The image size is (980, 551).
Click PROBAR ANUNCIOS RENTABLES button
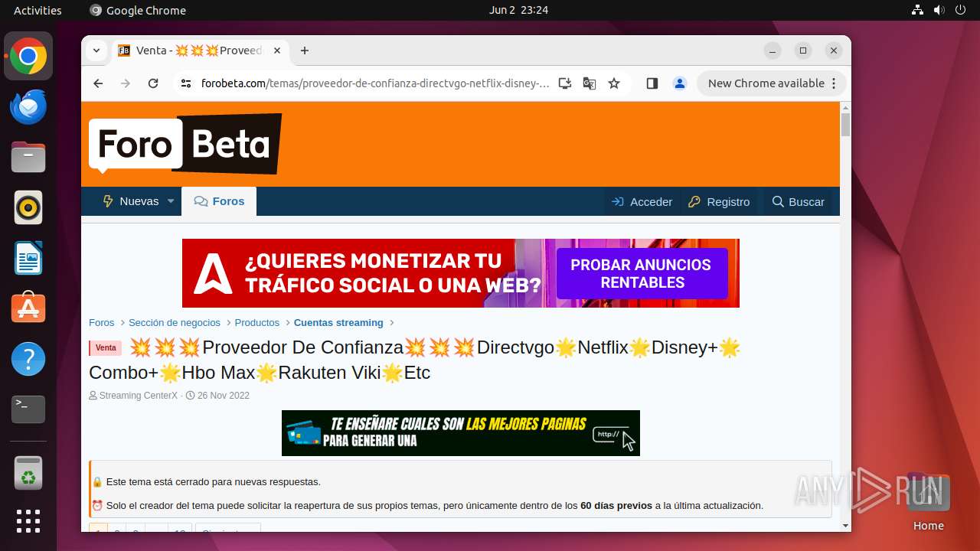coord(642,273)
